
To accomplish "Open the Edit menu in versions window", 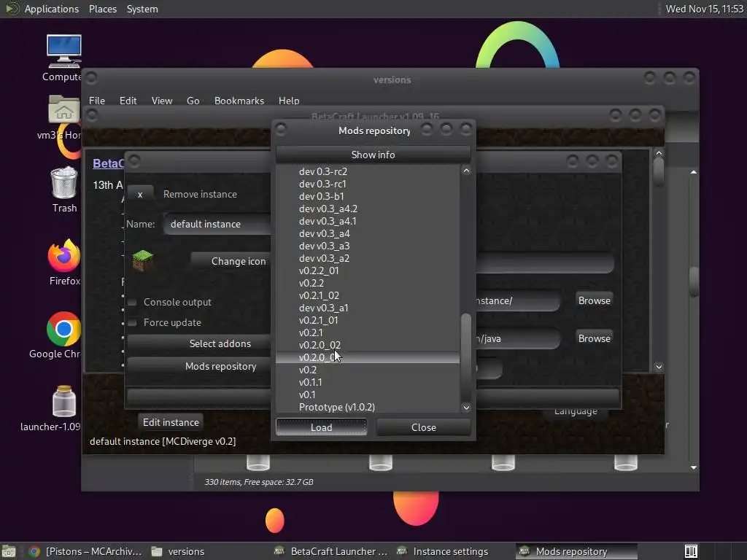I will 128,101.
